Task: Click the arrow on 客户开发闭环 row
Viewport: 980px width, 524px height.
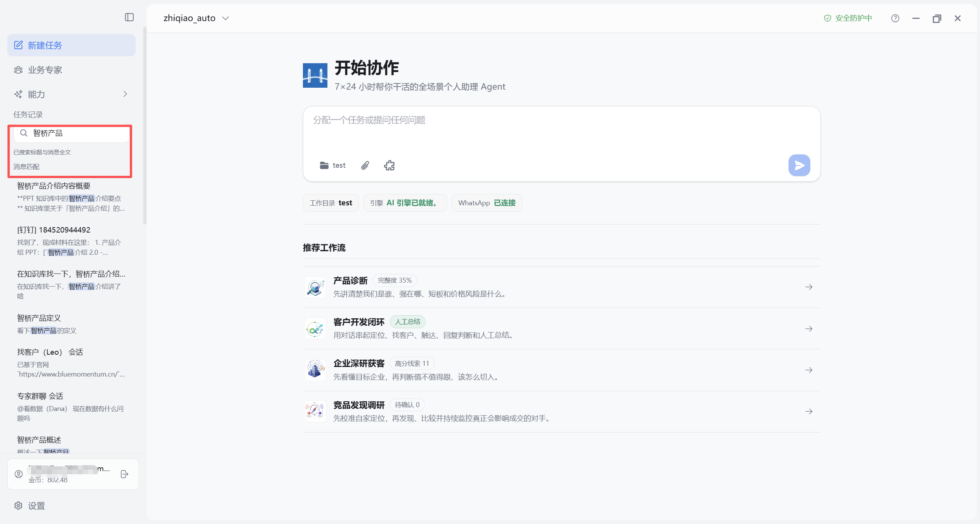Action: pyautogui.click(x=809, y=329)
